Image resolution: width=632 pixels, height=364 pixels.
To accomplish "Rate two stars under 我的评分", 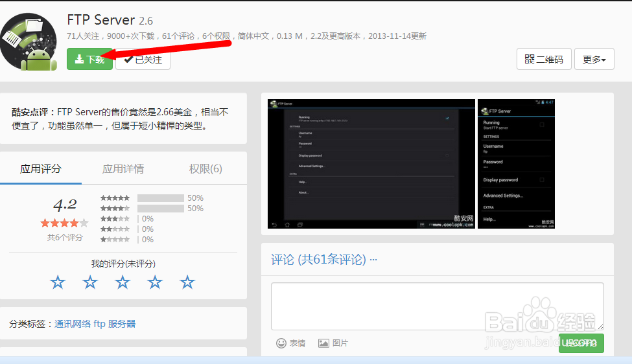I will click(90, 282).
